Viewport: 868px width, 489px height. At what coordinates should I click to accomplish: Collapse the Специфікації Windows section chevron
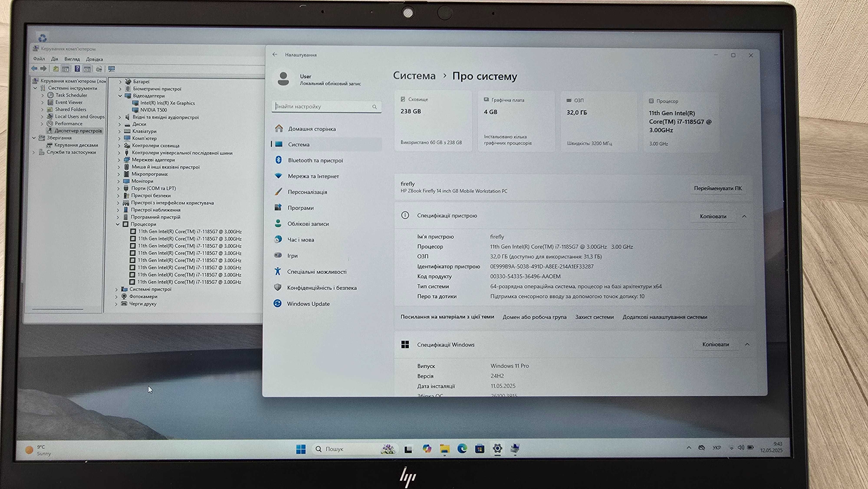pyautogui.click(x=747, y=344)
